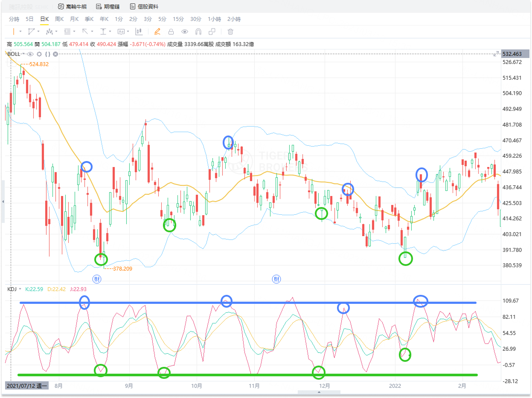
Task: Click the 378.209 low price label
Action: (x=122, y=269)
